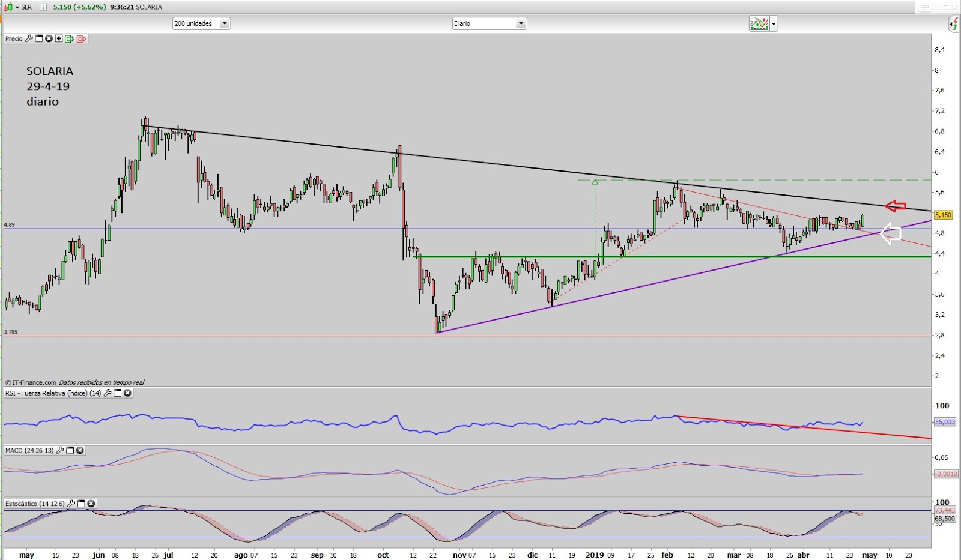Click the SOLARIA 29-4-19 diario annotation
Viewport: 961px width, 560px height.
50,86
